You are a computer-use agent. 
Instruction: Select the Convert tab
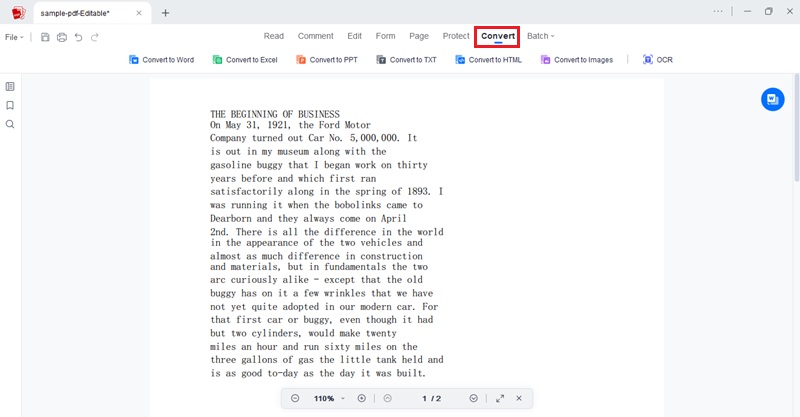coord(497,36)
